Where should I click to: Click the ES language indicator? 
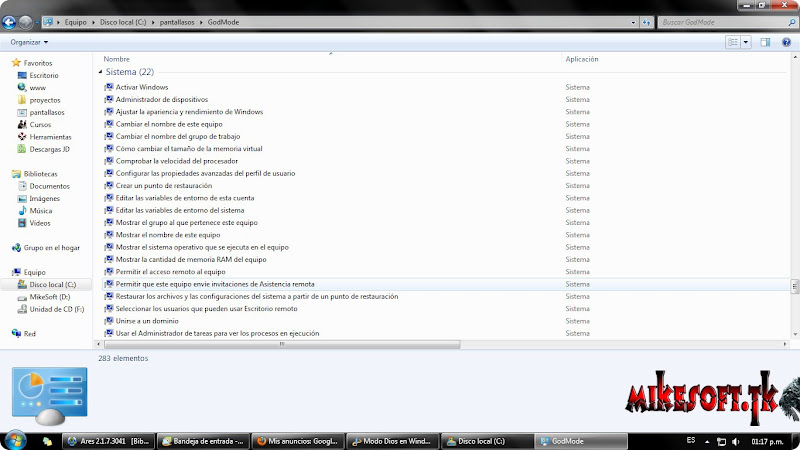(691, 440)
